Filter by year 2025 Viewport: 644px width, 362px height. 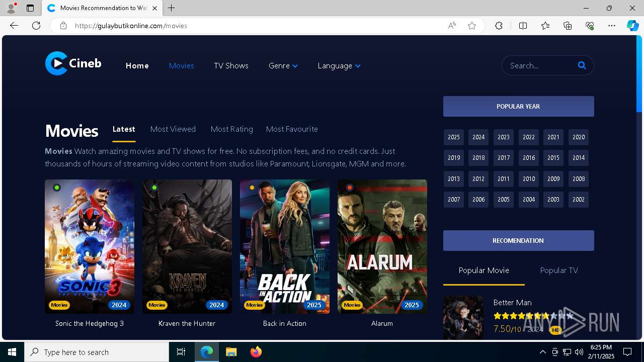click(x=454, y=137)
